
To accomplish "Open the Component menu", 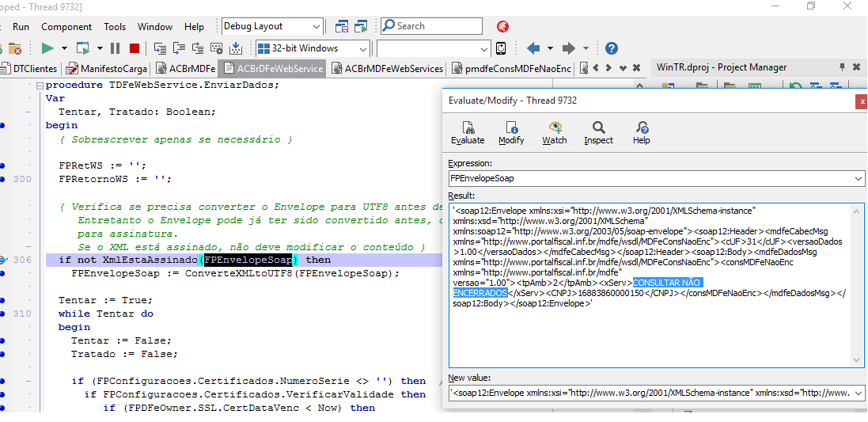I will (x=66, y=27).
